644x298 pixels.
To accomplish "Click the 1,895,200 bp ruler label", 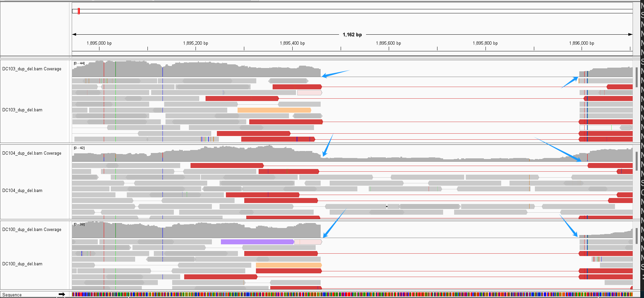I will point(196,43).
